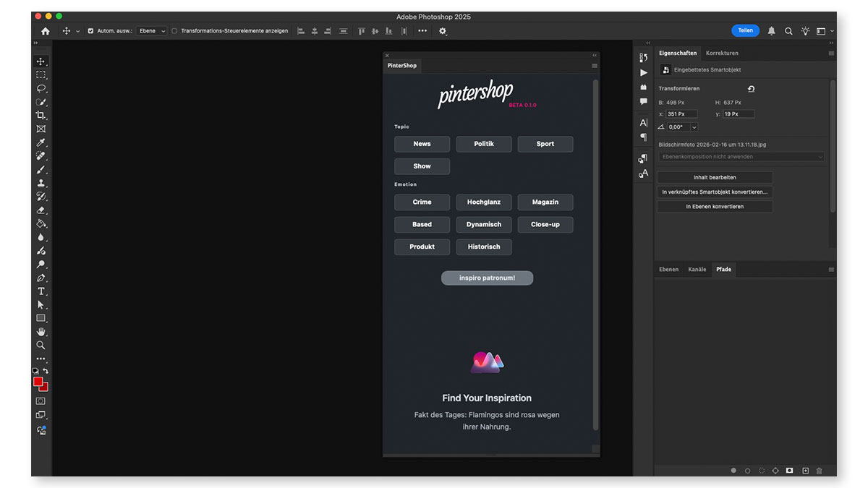Viewport: 868px width, 488px height.
Task: Click the x position input field
Action: coord(681,114)
